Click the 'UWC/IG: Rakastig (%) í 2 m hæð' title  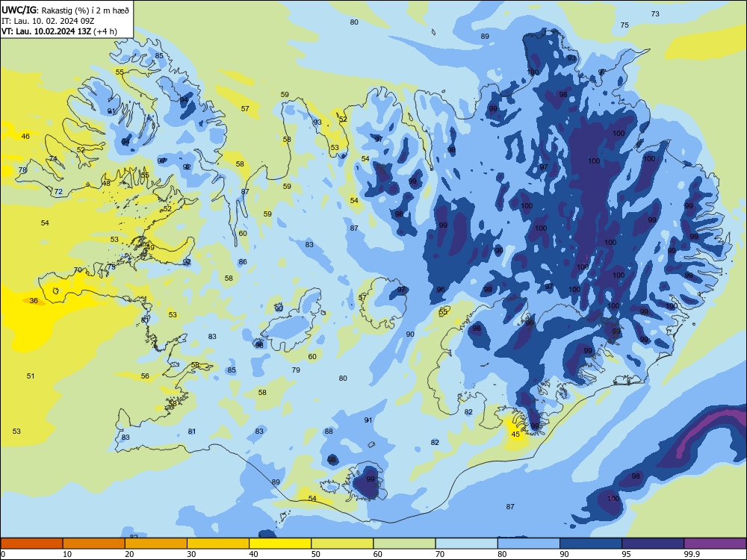coord(65,10)
